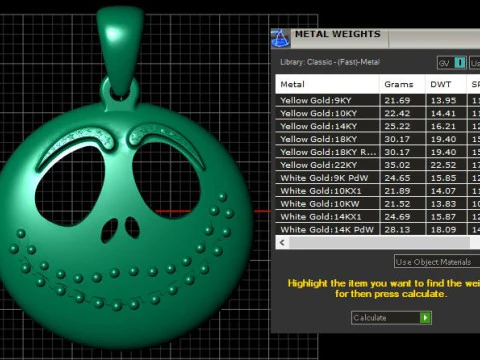Click grams value 21.52
This screenshot has height=360, width=480.
pyautogui.click(x=397, y=204)
